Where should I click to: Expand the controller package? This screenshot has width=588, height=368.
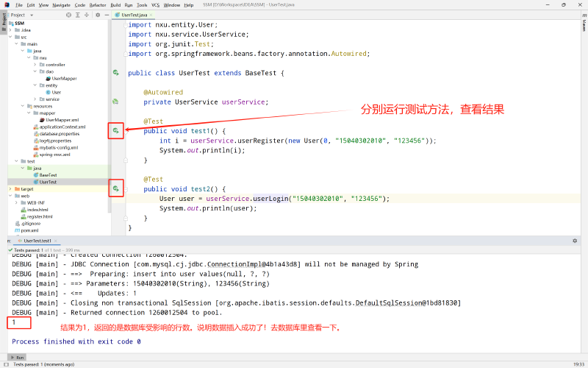coord(35,65)
